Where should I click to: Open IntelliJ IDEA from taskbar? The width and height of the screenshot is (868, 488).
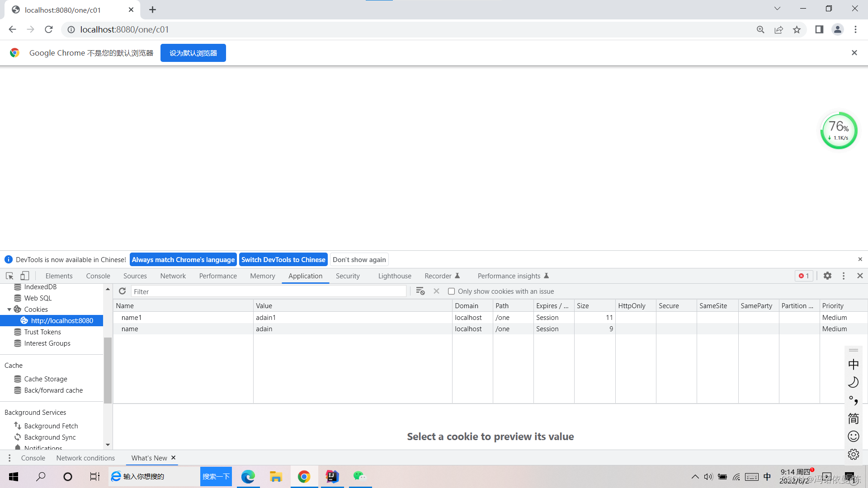(332, 476)
